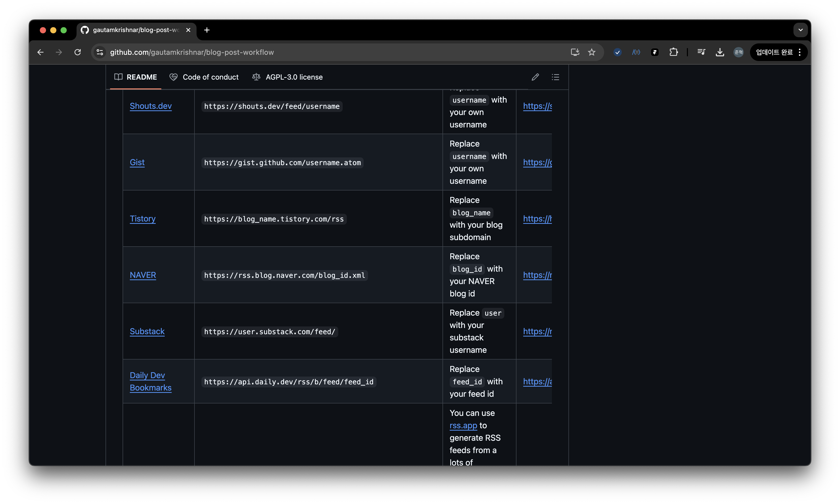
Task: Click the username code label in Gist row
Action: coord(469,157)
